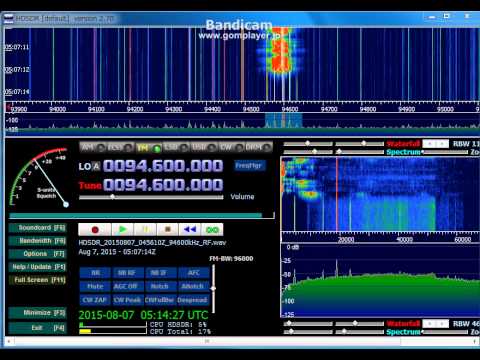
Task: Toggle the LO A selector button
Action: [96, 166]
